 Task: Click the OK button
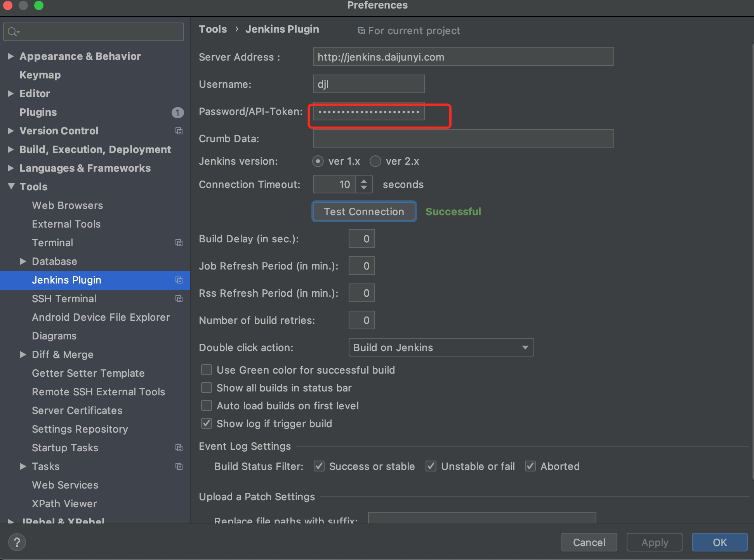click(720, 542)
